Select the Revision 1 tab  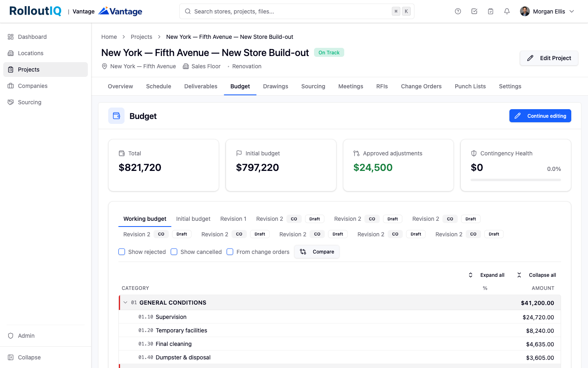[233, 219]
